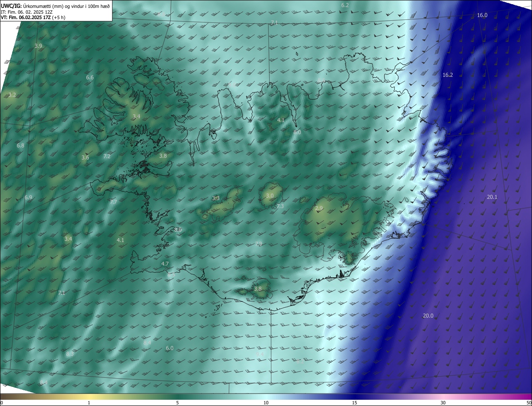Click the 15 tick on the colour scale
The image size is (532, 406).
[355, 403]
